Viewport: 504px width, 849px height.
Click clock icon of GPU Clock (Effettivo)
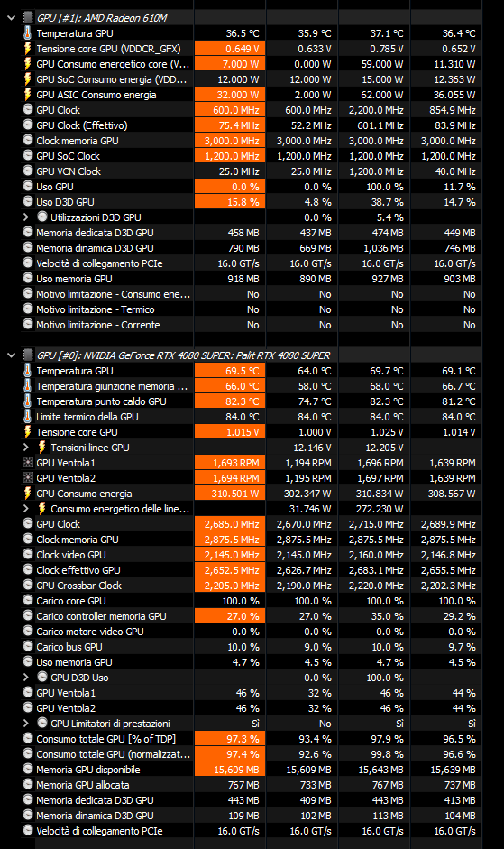pos(28,125)
